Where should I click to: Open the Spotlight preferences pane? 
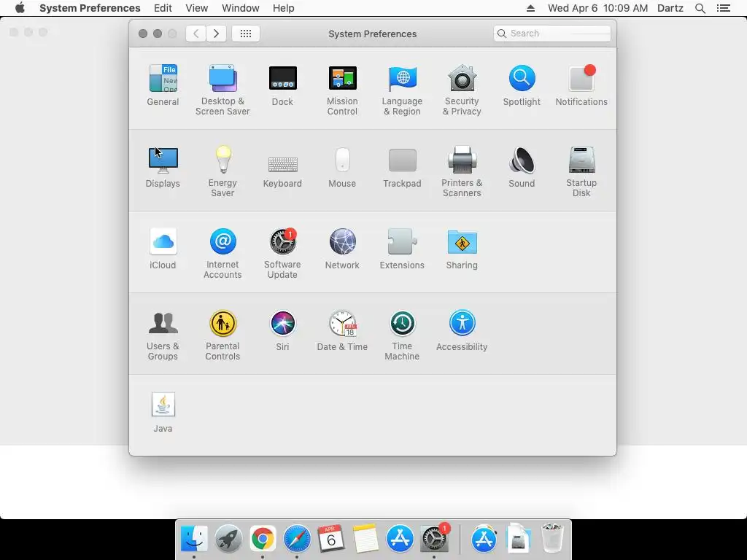pyautogui.click(x=522, y=86)
